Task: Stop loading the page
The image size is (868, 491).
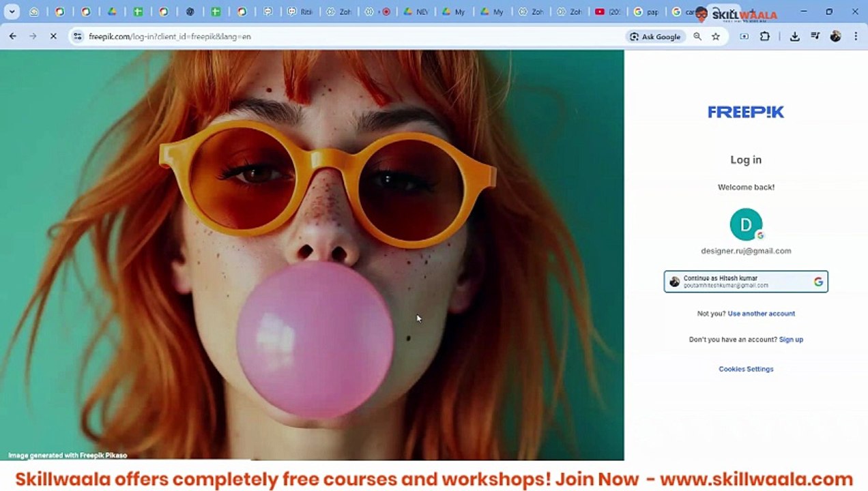Action: tap(53, 36)
